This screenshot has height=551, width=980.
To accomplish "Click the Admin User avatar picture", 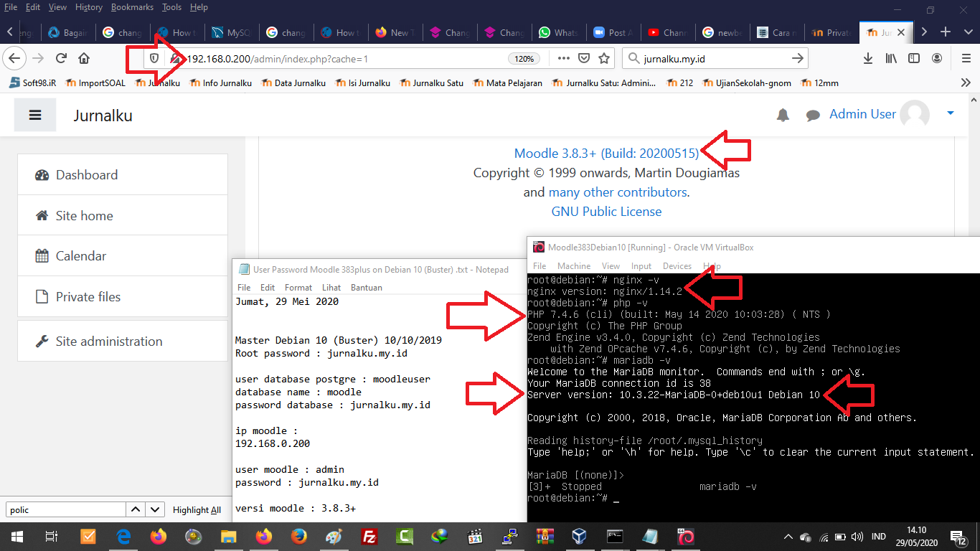I will coord(915,114).
